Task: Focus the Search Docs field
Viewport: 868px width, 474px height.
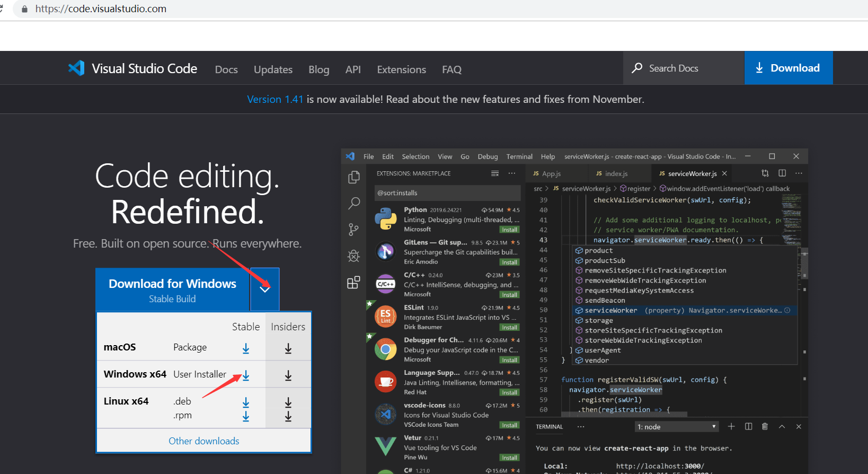Action: tap(684, 68)
